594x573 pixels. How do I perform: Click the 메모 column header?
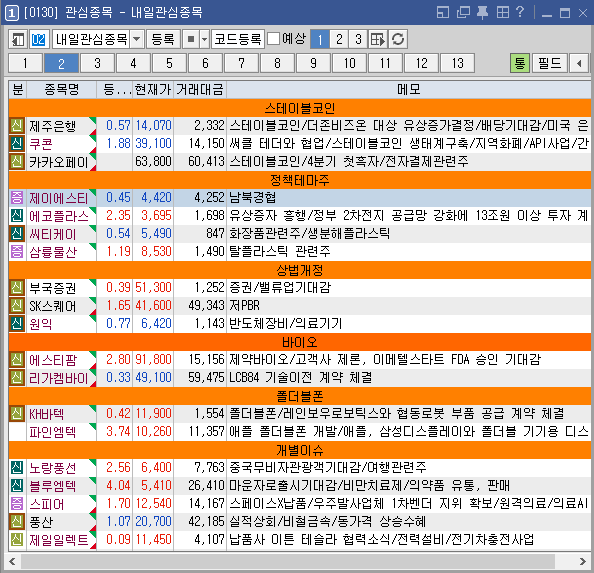coord(409,90)
